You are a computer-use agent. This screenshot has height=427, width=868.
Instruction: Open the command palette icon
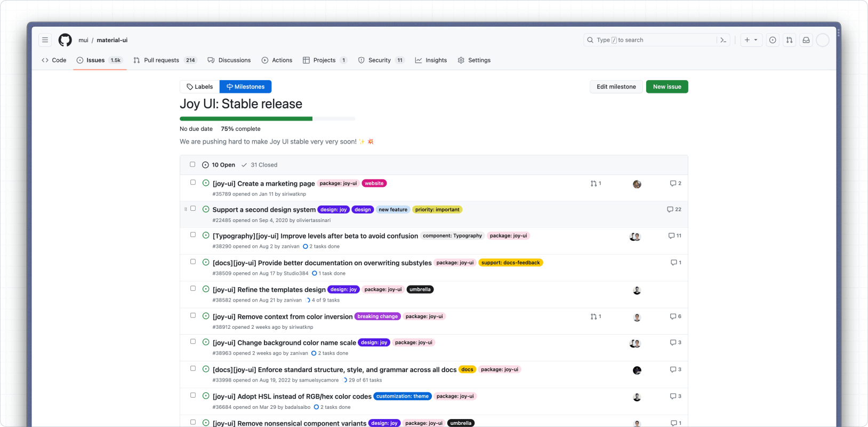724,40
